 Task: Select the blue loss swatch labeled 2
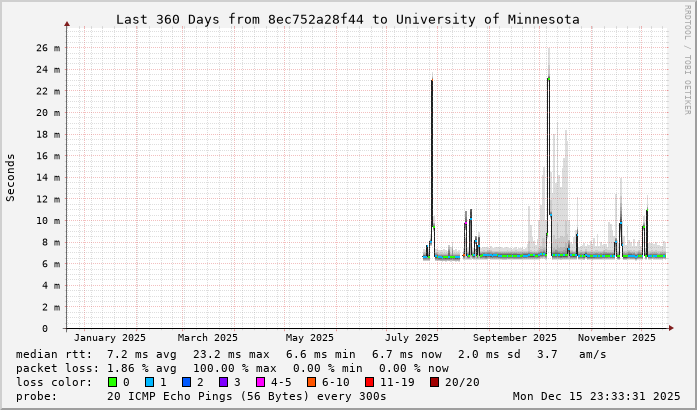point(186,382)
